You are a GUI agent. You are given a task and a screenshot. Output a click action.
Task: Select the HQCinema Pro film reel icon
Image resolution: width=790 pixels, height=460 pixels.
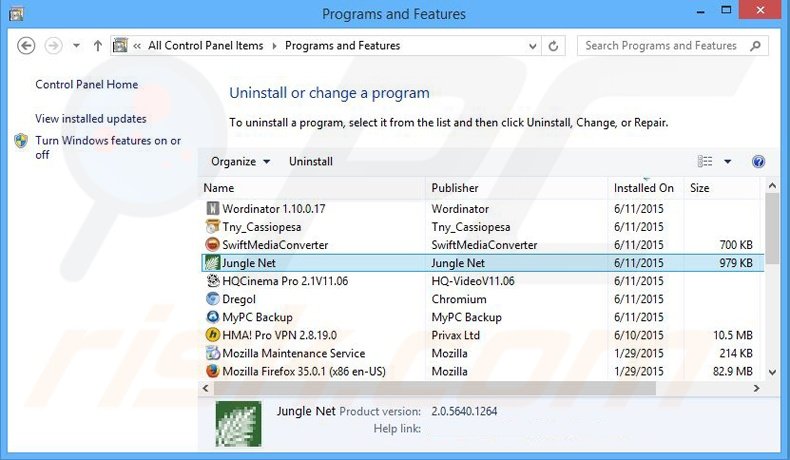(x=213, y=281)
